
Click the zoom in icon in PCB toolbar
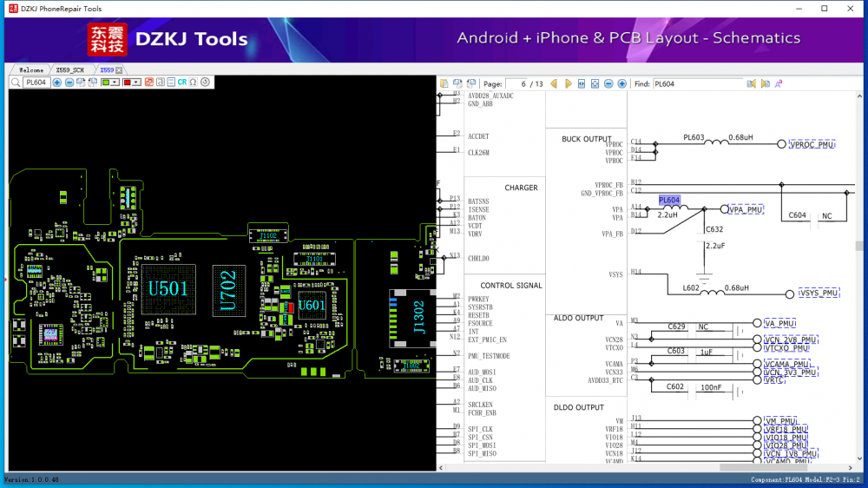pyautogui.click(x=57, y=82)
